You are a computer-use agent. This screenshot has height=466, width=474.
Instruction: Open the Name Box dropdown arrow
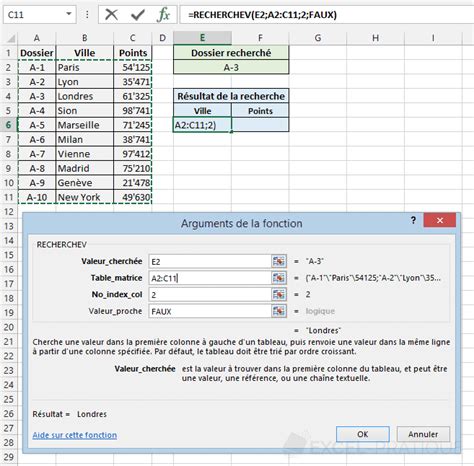click(69, 14)
